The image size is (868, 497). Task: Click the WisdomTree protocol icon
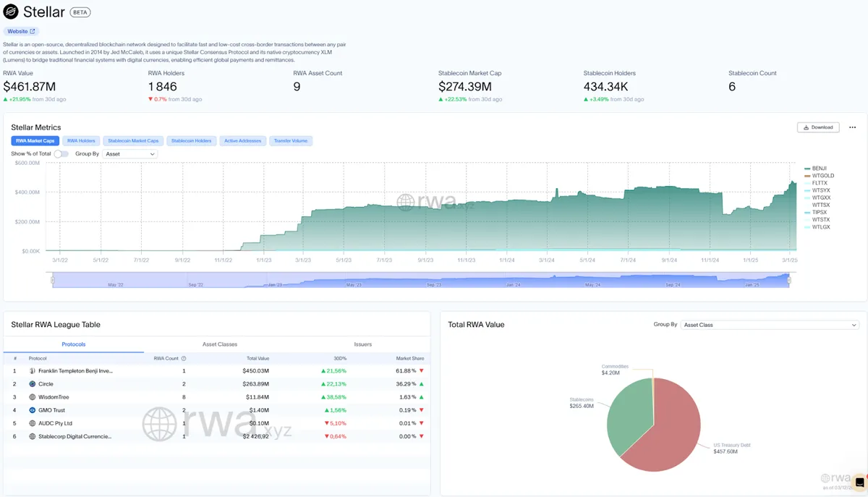point(33,397)
